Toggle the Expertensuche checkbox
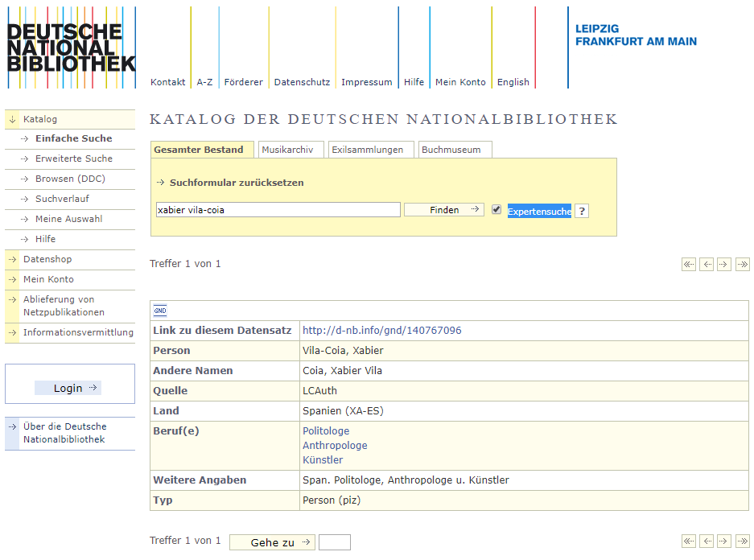Image resolution: width=754 pixels, height=560 pixels. pos(496,209)
